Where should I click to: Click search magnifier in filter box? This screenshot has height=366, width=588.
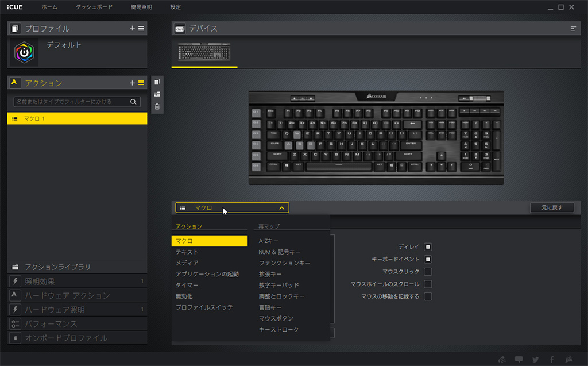tap(133, 102)
